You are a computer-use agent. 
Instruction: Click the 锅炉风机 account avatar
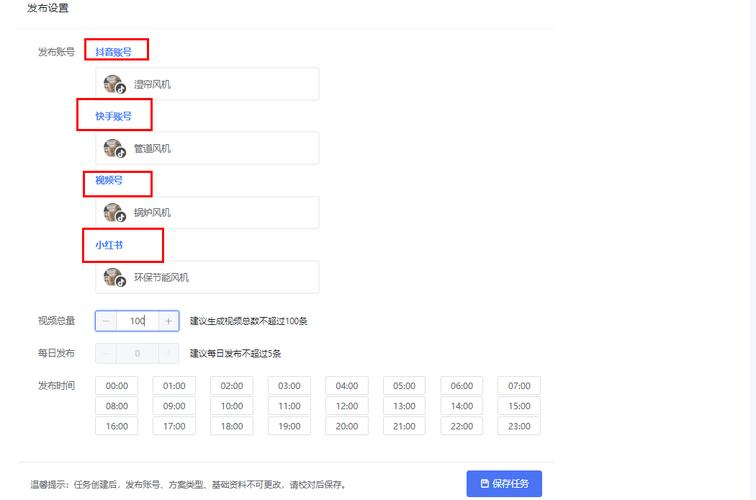click(114, 213)
